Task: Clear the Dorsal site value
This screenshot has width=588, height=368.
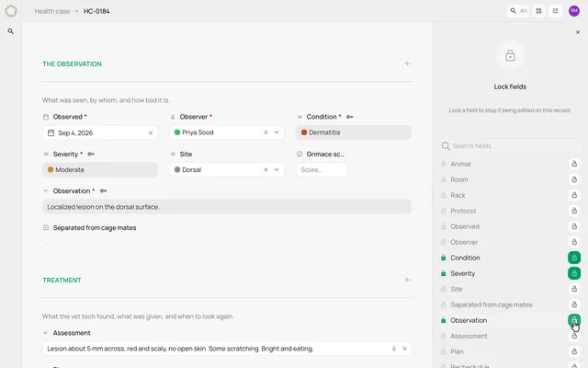Action: pos(266,169)
